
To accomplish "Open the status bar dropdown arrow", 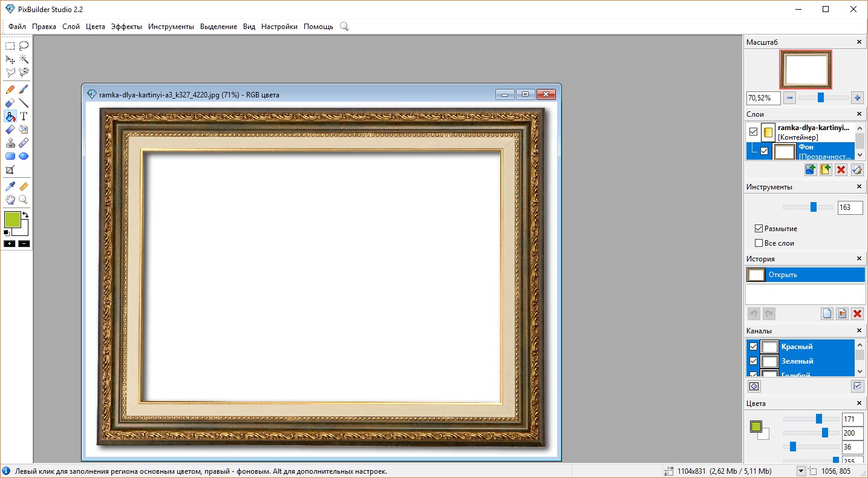I will [801, 471].
